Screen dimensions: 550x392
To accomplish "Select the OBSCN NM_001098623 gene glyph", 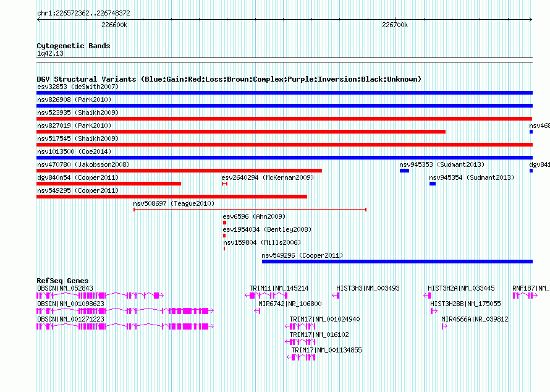I will [125, 311].
